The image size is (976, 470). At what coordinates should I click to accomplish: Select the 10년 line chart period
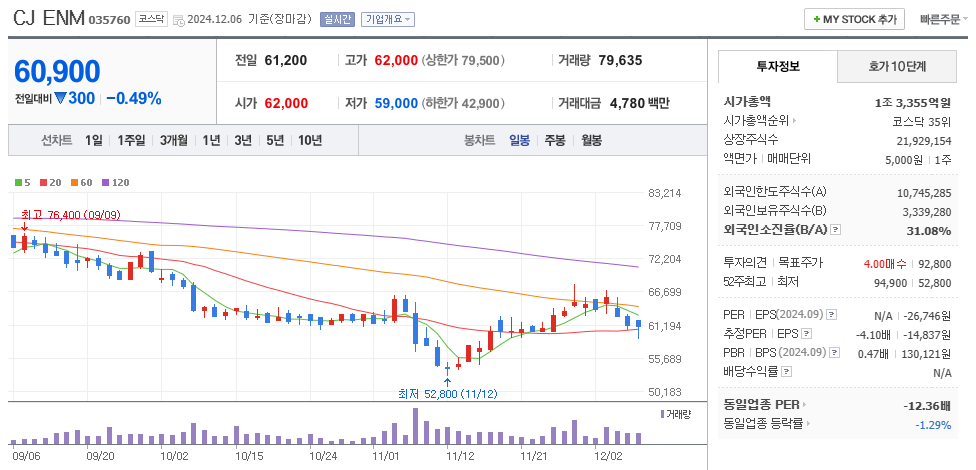click(309, 140)
